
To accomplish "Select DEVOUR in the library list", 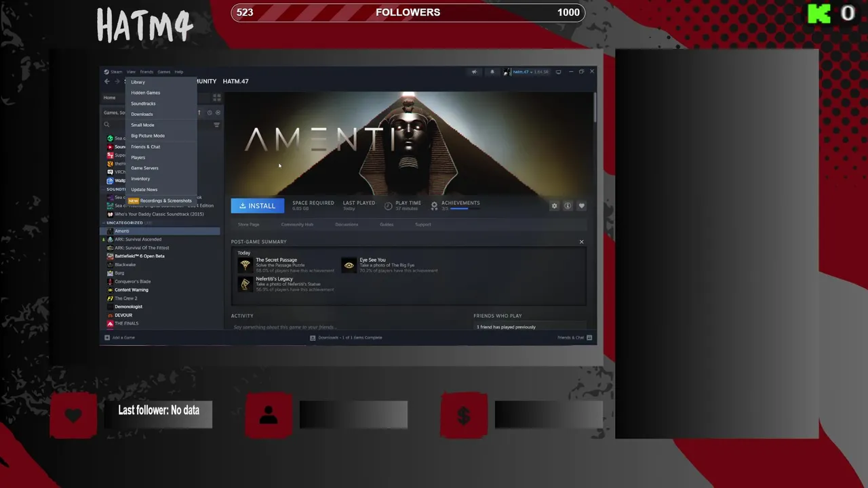I will [161, 315].
